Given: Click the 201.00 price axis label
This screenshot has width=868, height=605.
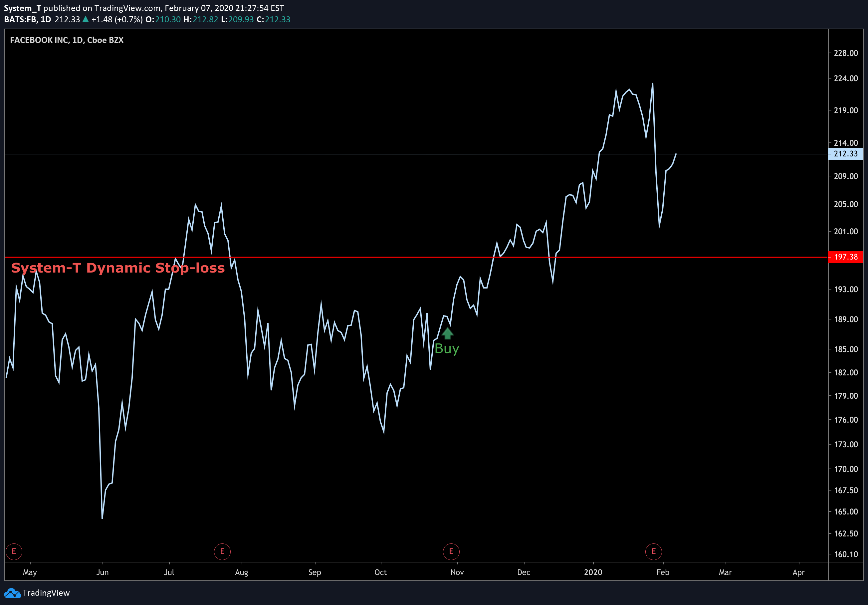Looking at the screenshot, I should pos(846,231).
